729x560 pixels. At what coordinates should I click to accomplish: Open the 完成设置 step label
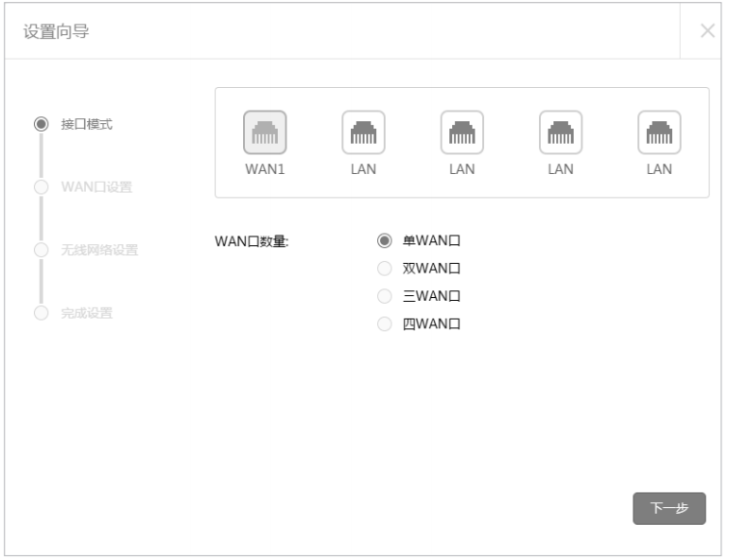87,313
